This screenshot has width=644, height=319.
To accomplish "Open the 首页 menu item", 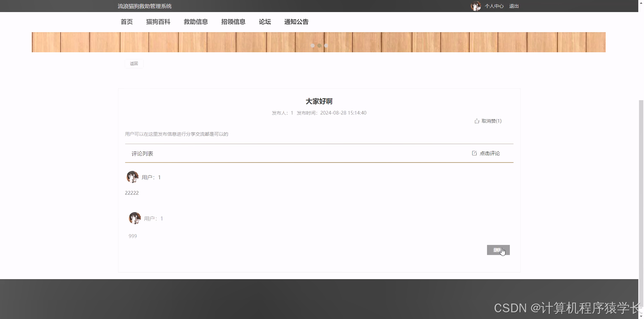I will 126,22.
